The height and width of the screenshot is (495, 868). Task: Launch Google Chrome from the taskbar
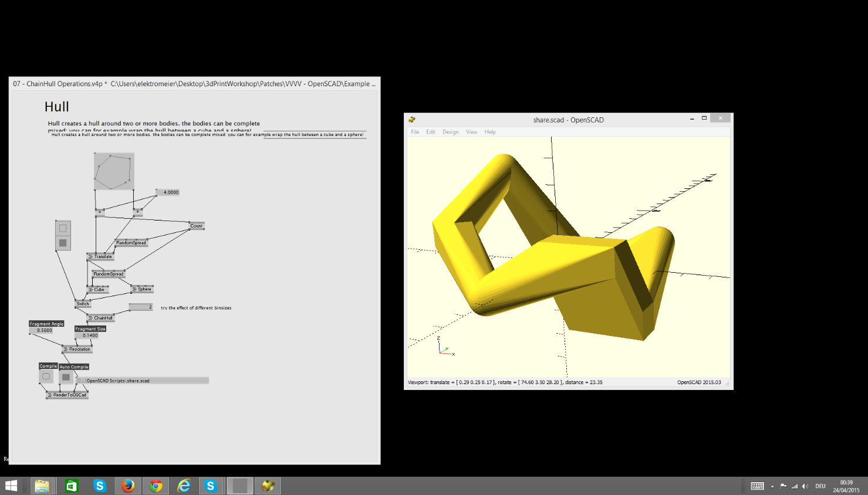156,486
